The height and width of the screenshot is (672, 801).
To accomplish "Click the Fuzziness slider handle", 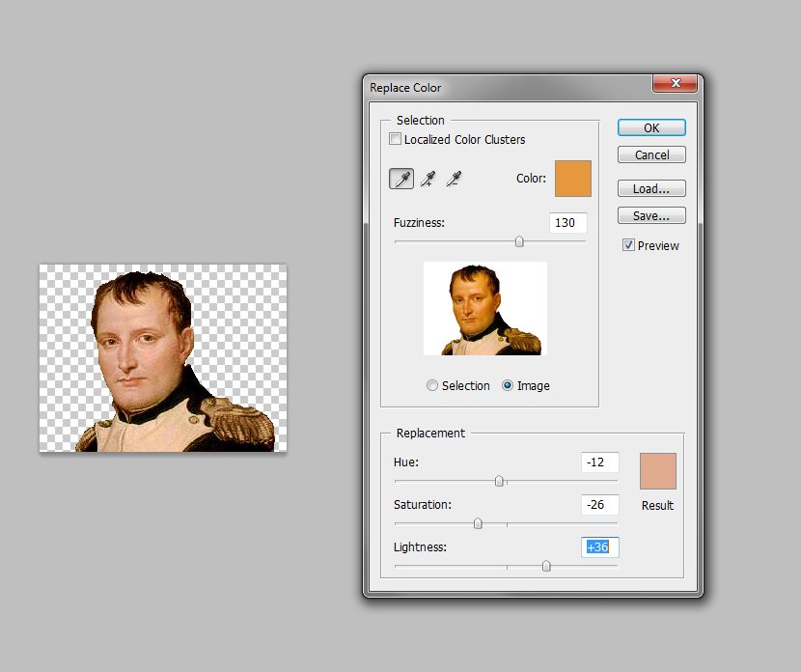I will tap(519, 241).
